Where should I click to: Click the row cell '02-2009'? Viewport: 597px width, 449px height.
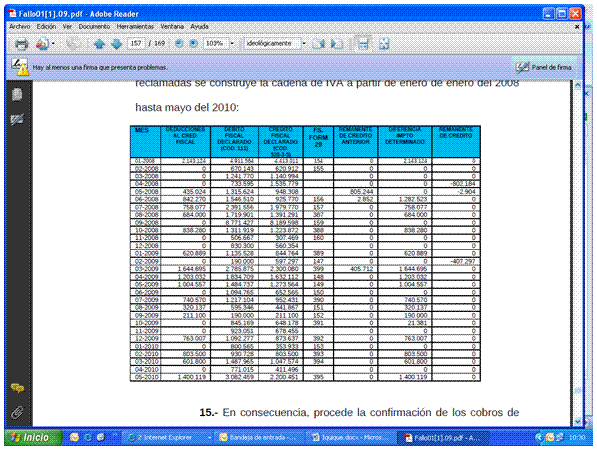(145, 262)
